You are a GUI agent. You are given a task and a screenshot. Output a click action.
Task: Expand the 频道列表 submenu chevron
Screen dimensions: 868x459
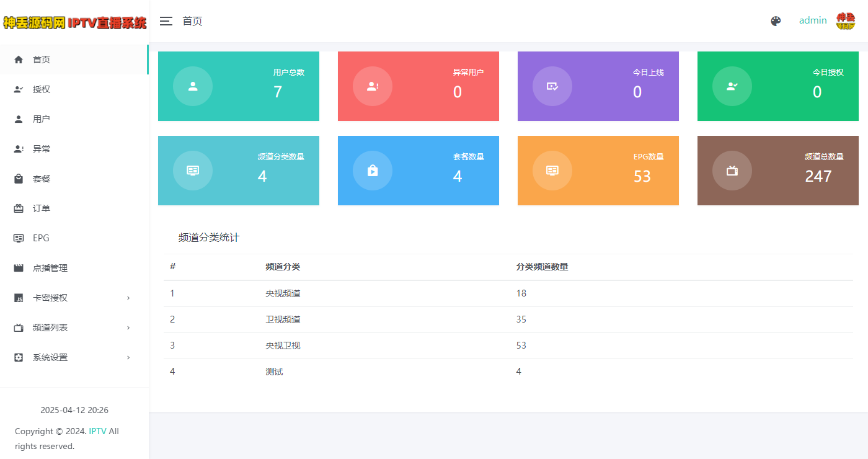click(128, 328)
